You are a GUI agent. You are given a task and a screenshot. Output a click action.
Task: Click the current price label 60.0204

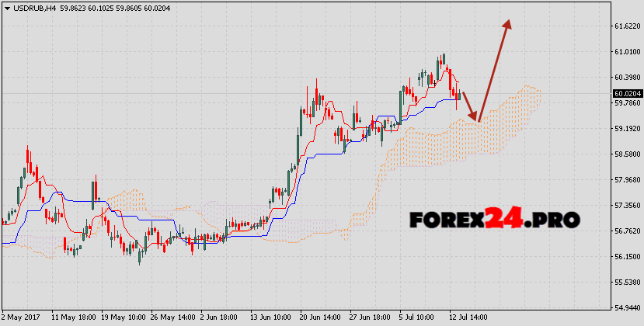click(x=625, y=93)
